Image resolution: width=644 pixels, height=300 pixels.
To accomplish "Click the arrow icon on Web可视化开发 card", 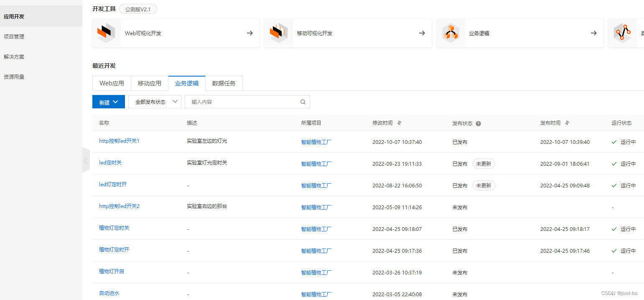I will tap(249, 33).
